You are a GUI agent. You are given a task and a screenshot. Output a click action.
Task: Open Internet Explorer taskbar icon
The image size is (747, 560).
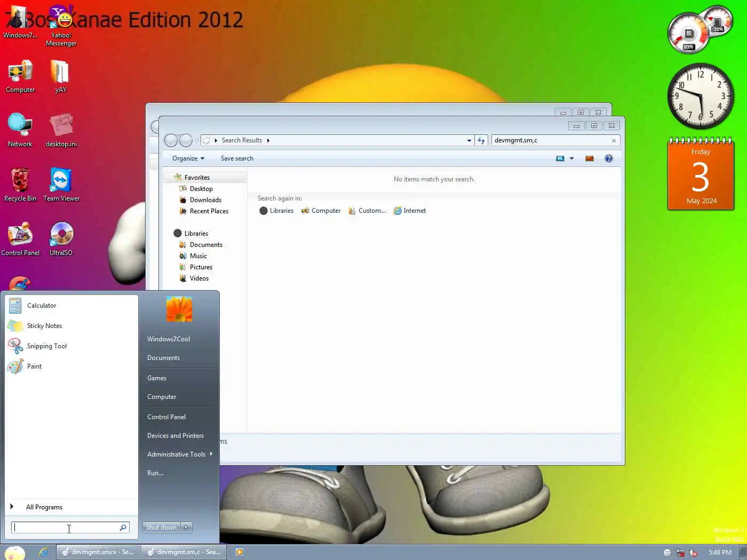coord(43,552)
